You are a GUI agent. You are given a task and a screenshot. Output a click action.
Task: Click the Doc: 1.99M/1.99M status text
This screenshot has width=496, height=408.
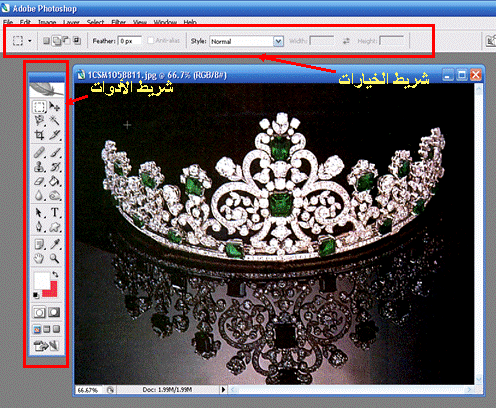[167, 389]
